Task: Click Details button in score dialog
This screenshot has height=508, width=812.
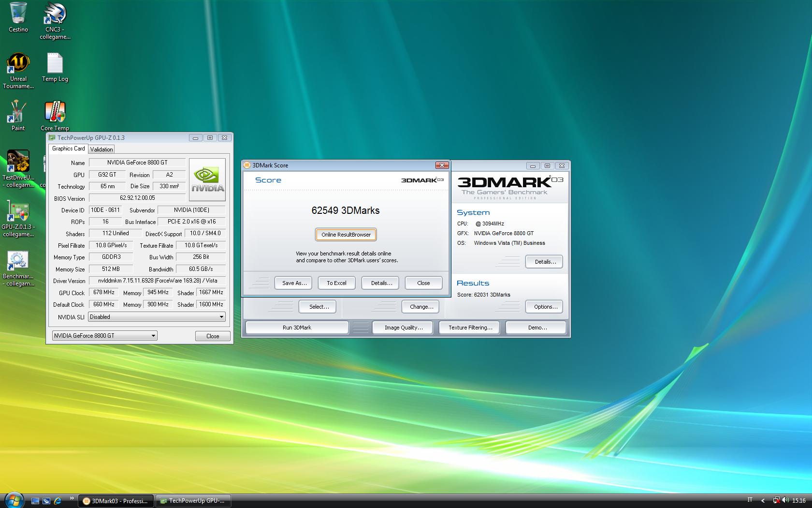Action: tap(381, 283)
